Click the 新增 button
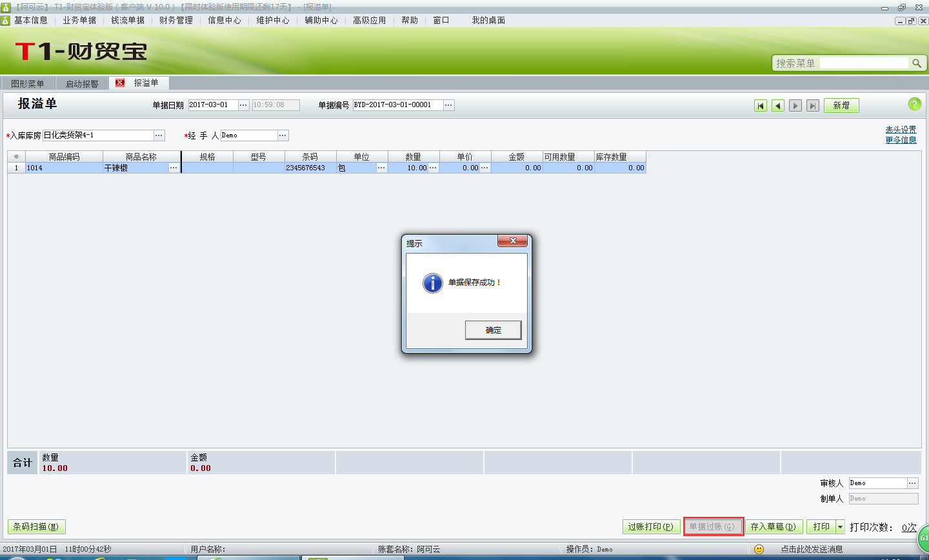The image size is (929, 560). pyautogui.click(x=841, y=105)
